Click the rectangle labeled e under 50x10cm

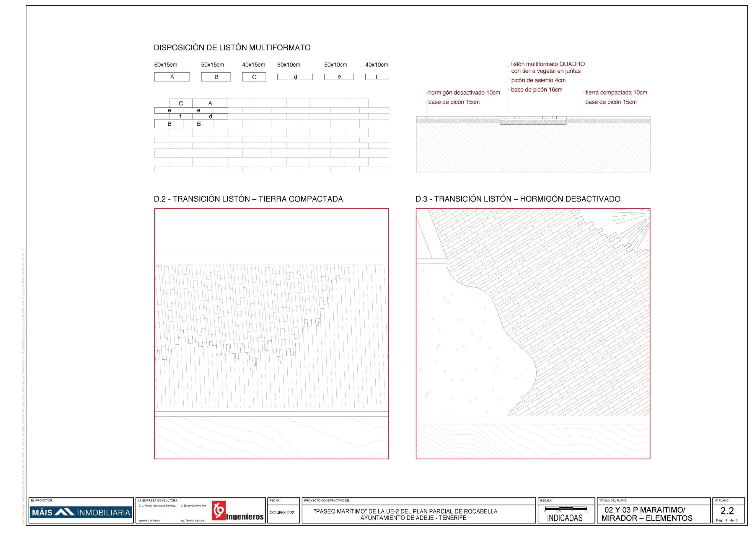click(x=339, y=77)
